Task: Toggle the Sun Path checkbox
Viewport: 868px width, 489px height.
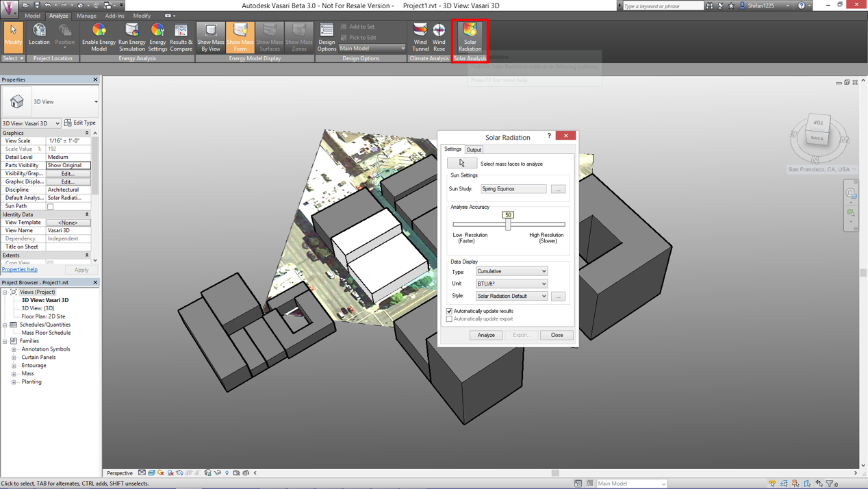Action: pos(50,206)
